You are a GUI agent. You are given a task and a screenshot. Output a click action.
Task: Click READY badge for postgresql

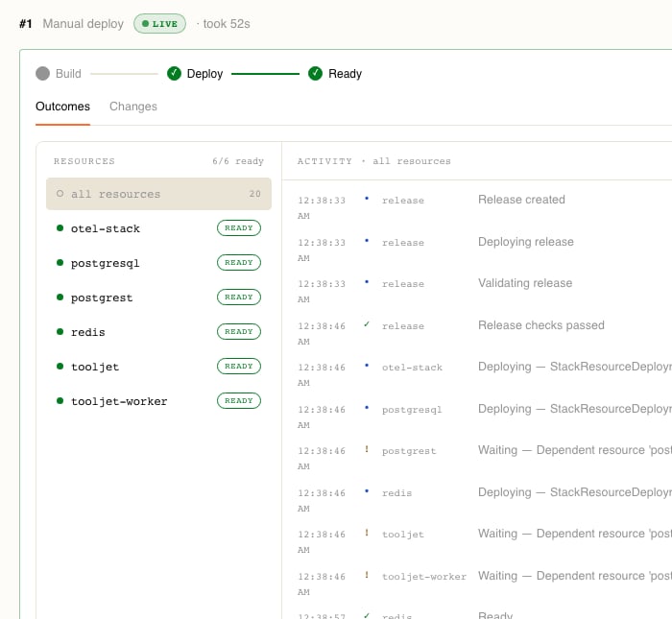(239, 263)
